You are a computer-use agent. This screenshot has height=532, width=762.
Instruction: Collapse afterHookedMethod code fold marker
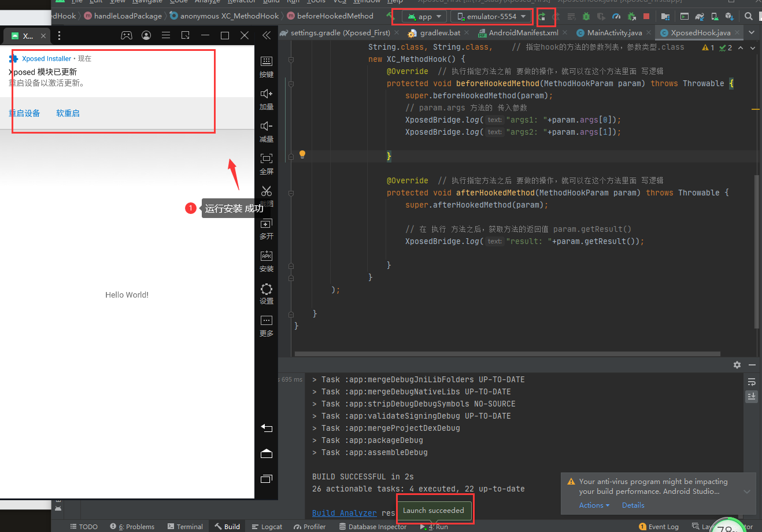tap(291, 193)
